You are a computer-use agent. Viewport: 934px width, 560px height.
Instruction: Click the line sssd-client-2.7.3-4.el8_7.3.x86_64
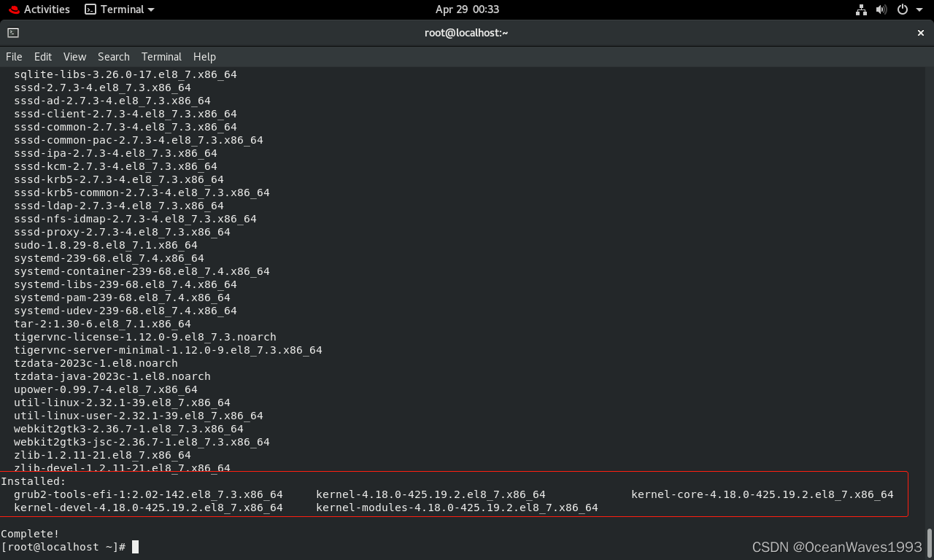click(126, 114)
